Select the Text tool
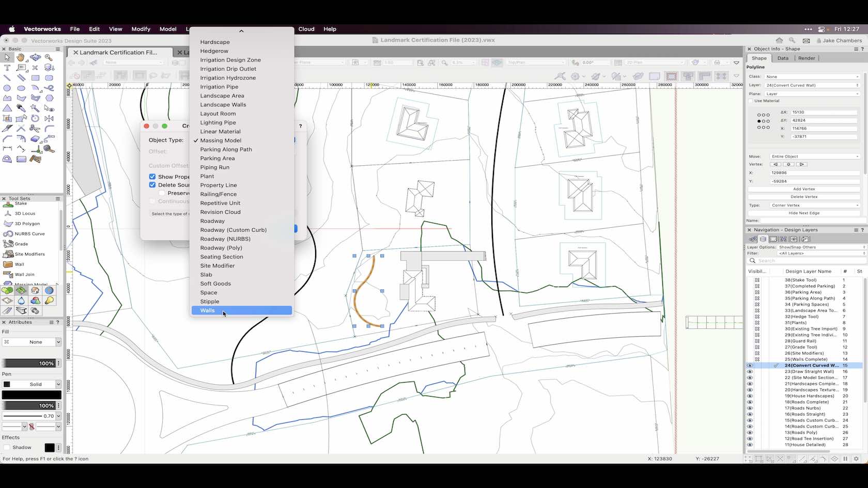The height and width of the screenshot is (488, 868). coord(7,68)
